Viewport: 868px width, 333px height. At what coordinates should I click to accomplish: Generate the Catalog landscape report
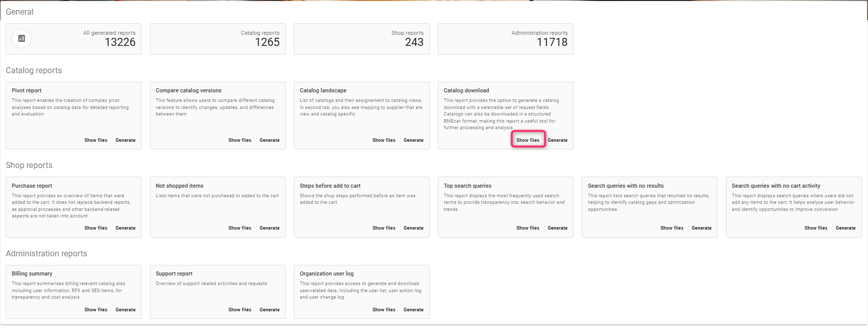(413, 140)
